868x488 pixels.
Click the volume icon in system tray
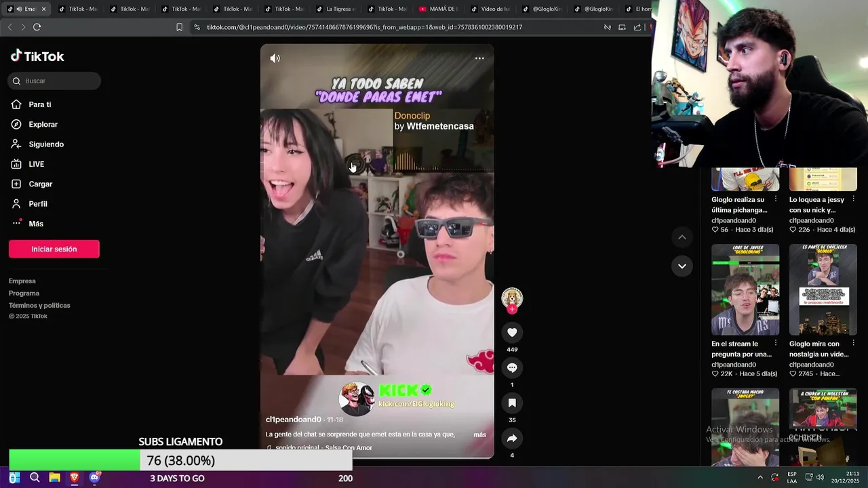(820, 478)
